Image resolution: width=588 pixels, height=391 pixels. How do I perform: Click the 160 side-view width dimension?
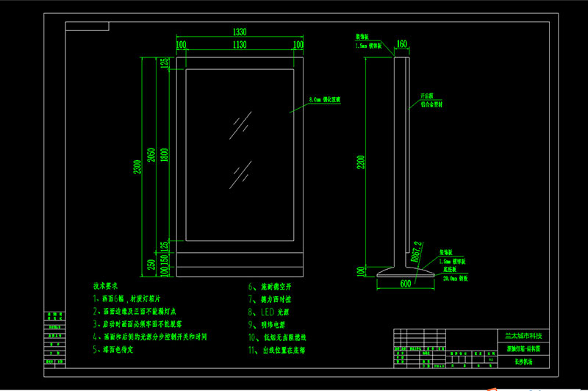pyautogui.click(x=401, y=44)
